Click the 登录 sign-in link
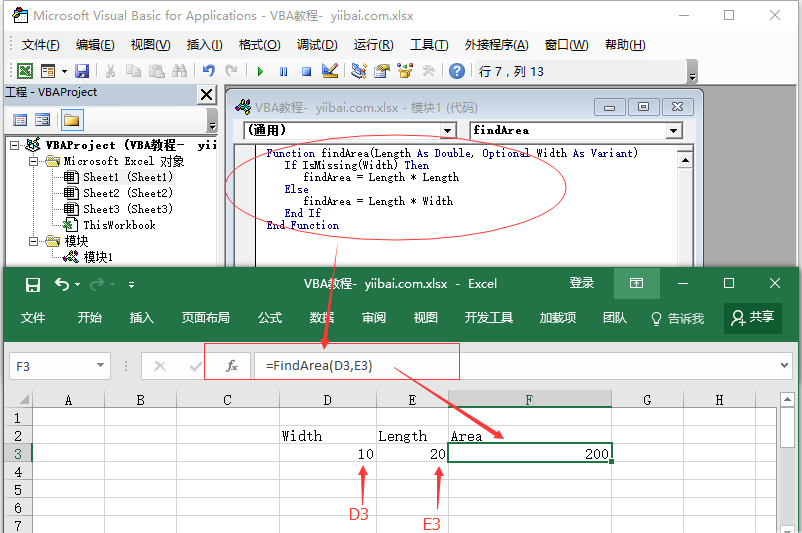The image size is (802, 533). 582,283
